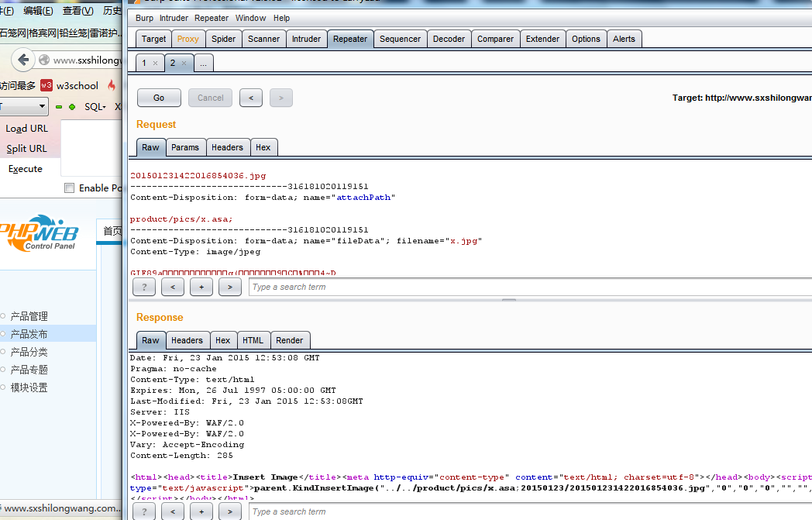The width and height of the screenshot is (812, 520).
Task: Go forward in Repeater history with '>' button
Action: [x=281, y=98]
